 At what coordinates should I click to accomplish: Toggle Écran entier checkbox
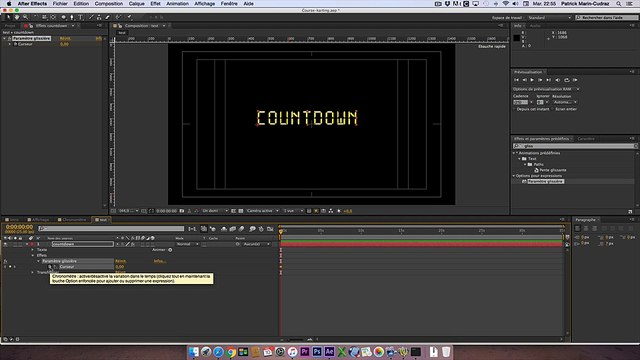pos(553,109)
